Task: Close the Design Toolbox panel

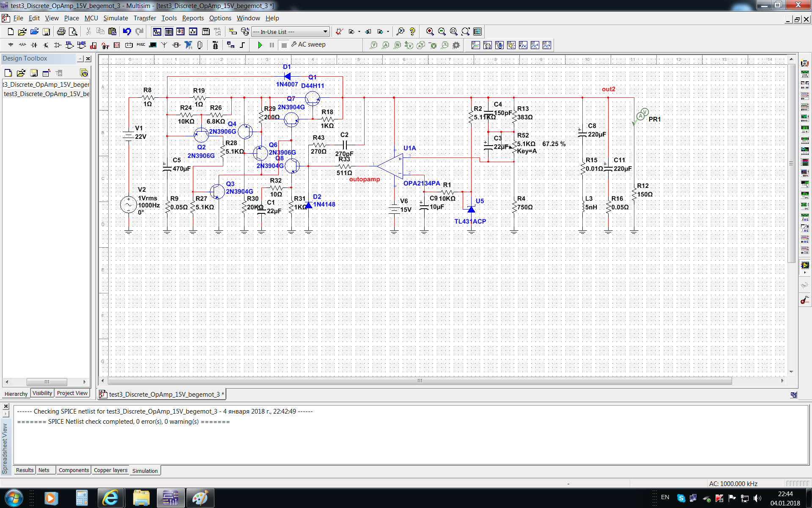Action: coord(88,59)
